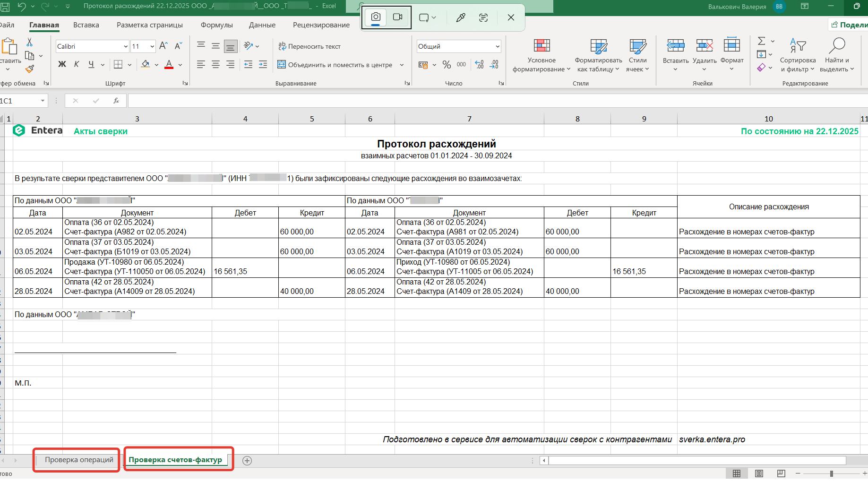Select the Pen tool in snipping toolbar
Screen dimensions: 868x482
click(x=461, y=17)
